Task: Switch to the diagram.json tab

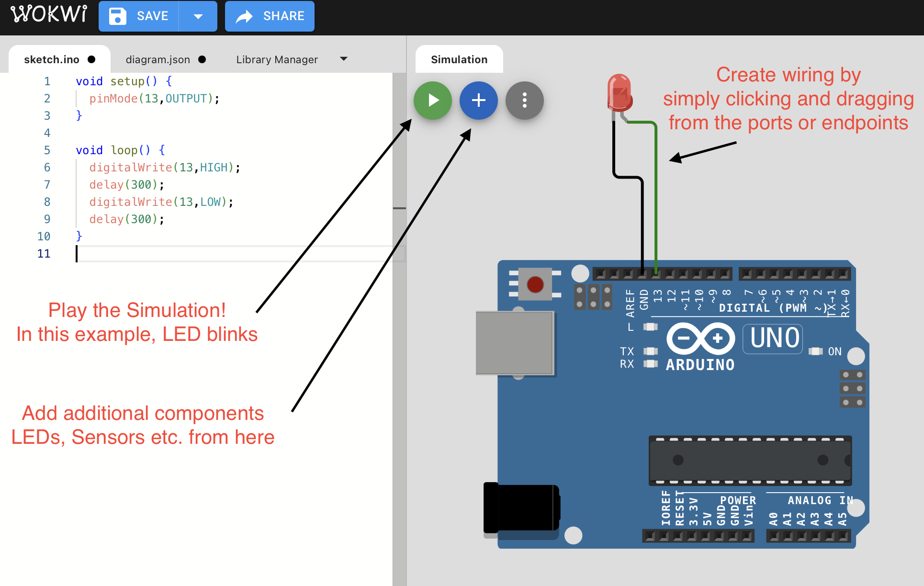Action: [158, 59]
